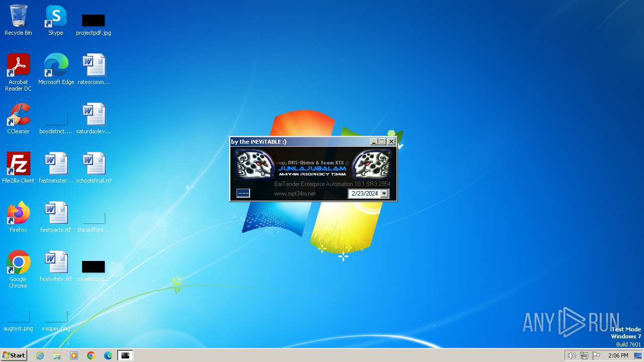
Task: Select the projectpdf.jpg desktop file
Action: (x=94, y=24)
